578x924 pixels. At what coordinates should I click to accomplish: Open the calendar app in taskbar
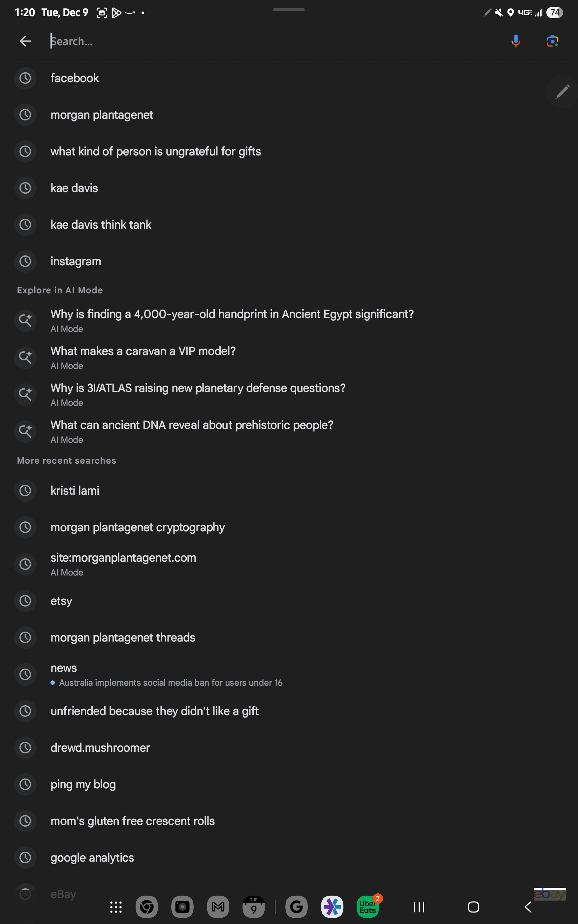pos(253,907)
